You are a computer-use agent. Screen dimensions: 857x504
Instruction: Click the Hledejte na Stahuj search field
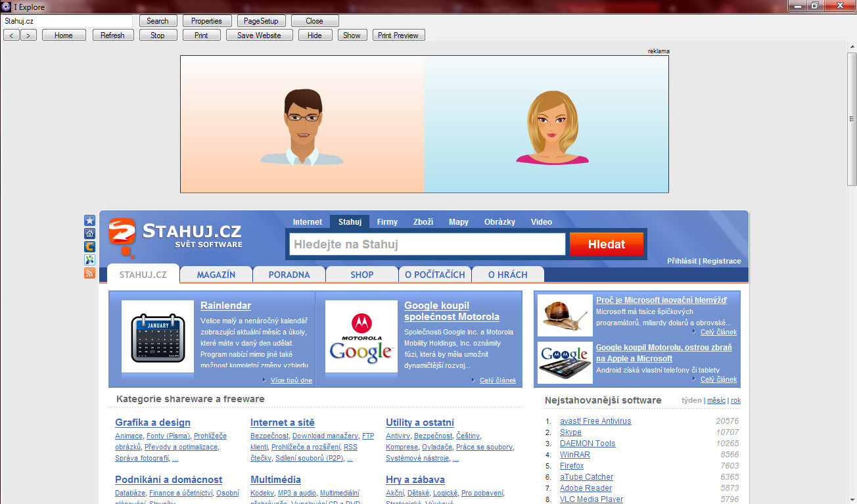click(x=427, y=244)
